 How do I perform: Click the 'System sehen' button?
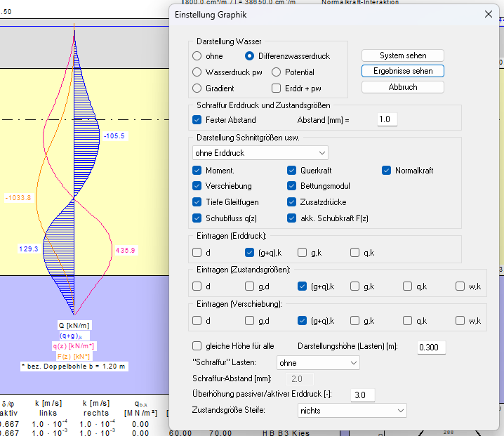[402, 55]
